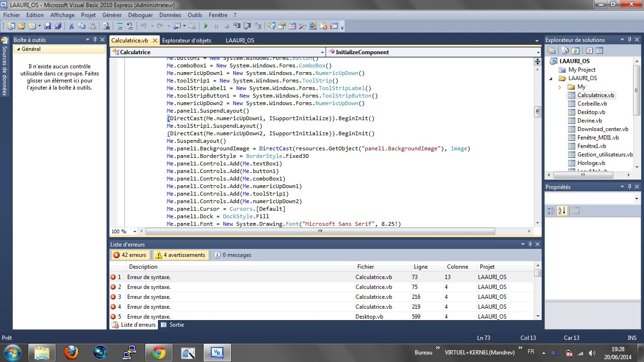The width and height of the screenshot is (644, 362).
Task: Toggle auto-hide pin on Liste d'erreurs
Action: pos(530,244)
